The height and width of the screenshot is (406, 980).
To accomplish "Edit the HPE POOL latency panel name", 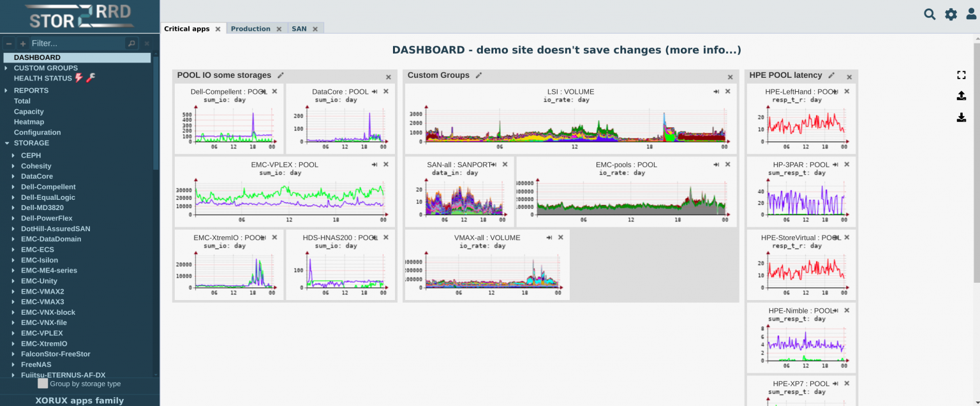I will [831, 75].
